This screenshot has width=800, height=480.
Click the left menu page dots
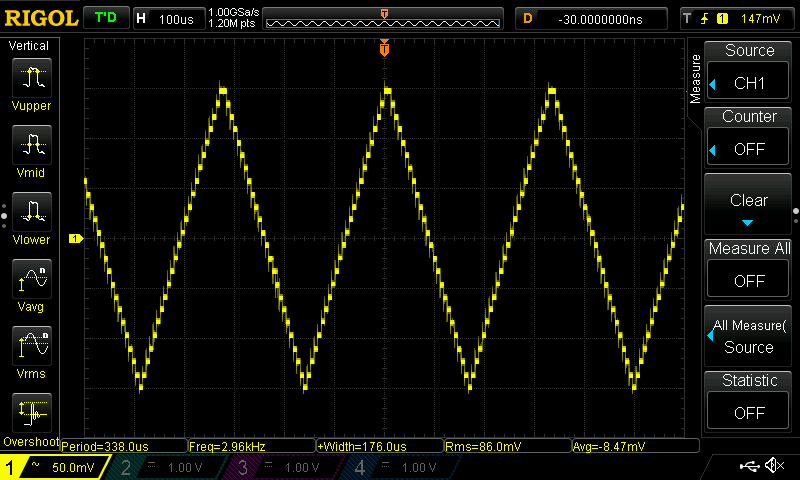coord(4,215)
